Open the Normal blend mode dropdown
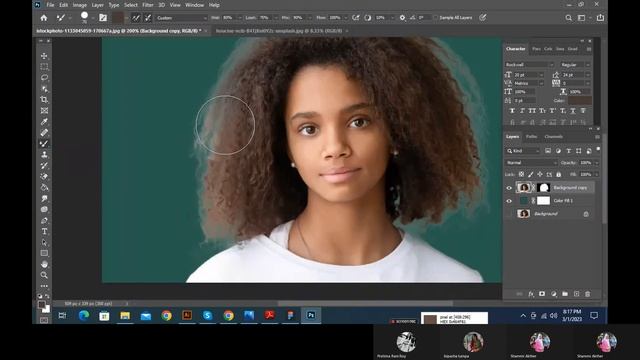 coord(531,162)
